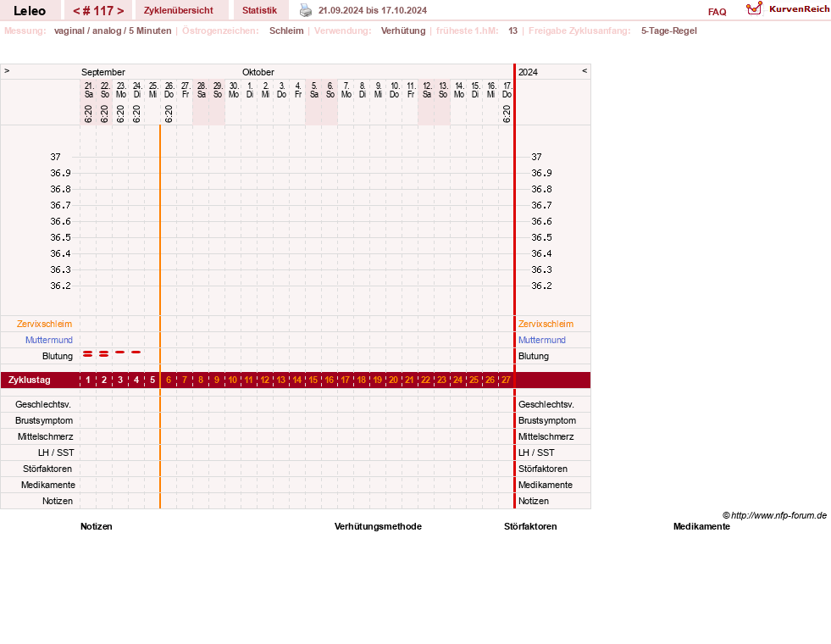The height and width of the screenshot is (644, 831).
Task: Select date column 30. Mo
Action: [234, 90]
